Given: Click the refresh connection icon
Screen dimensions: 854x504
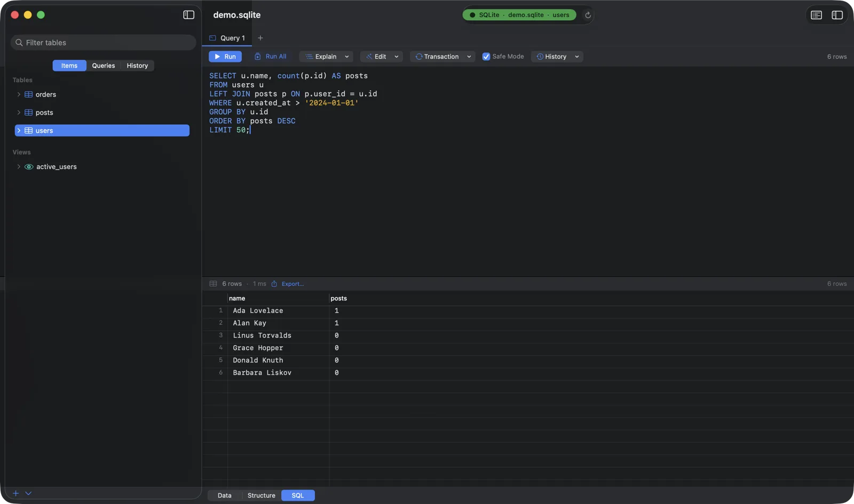Looking at the screenshot, I should pos(588,15).
